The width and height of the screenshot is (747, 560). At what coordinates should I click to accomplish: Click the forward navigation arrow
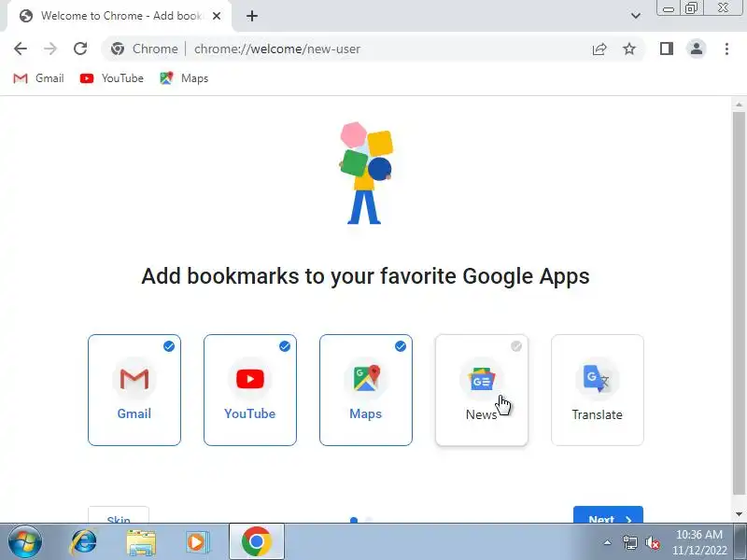tap(50, 49)
